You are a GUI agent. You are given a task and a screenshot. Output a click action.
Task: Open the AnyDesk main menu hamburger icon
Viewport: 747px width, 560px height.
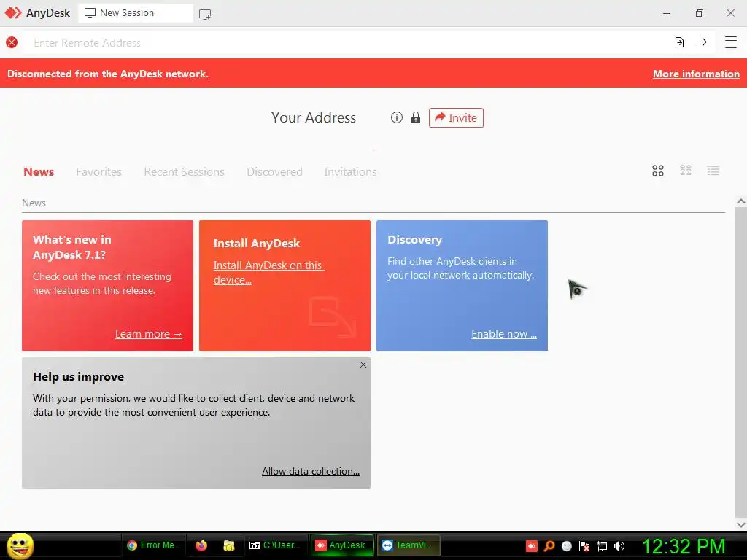point(730,42)
